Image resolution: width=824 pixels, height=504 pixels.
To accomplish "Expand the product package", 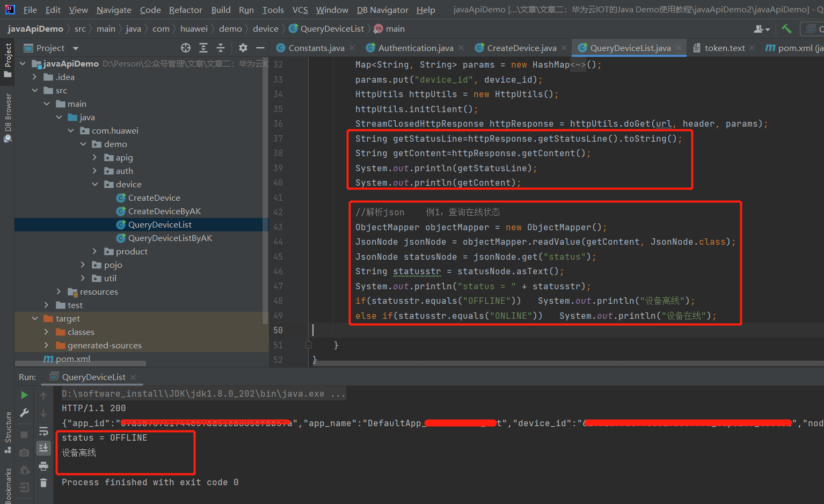I will [95, 251].
